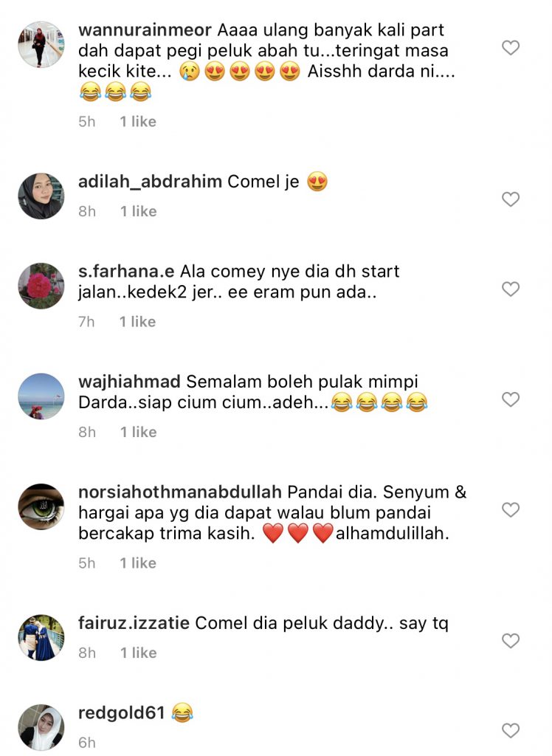The width and height of the screenshot is (552, 756).
Task: Open the wajhiahmad username link
Action: coord(129,382)
